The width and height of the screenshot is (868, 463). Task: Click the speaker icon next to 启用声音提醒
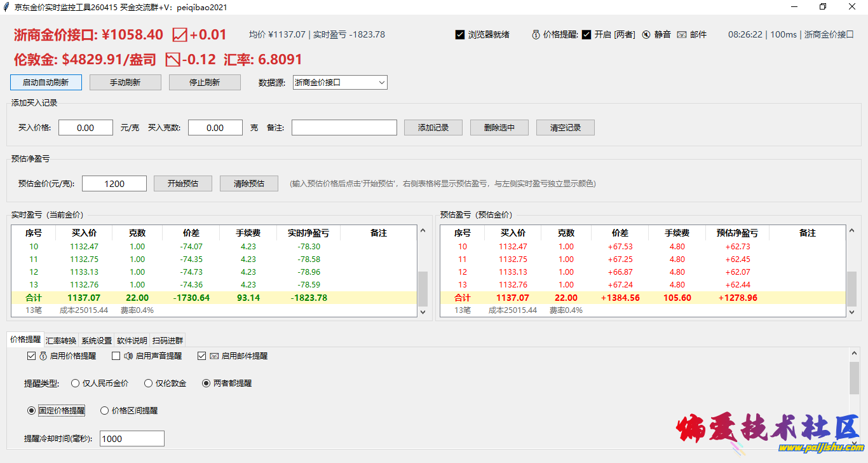click(x=128, y=356)
